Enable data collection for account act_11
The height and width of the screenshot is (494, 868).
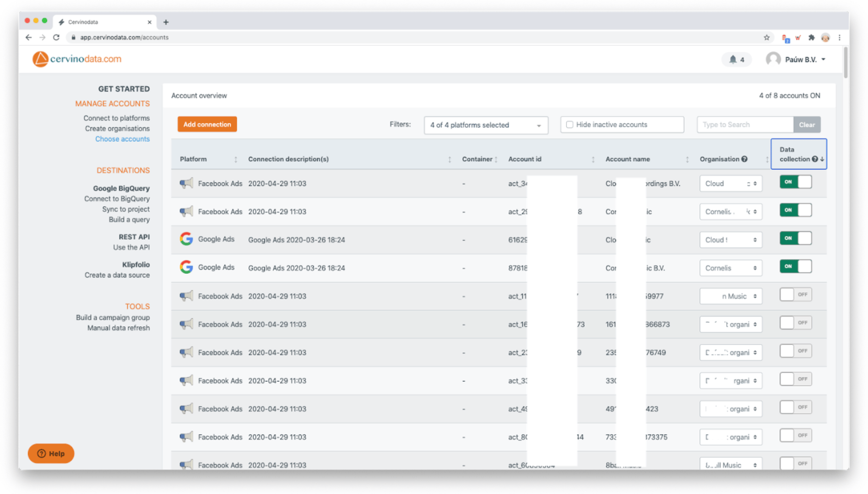(795, 294)
